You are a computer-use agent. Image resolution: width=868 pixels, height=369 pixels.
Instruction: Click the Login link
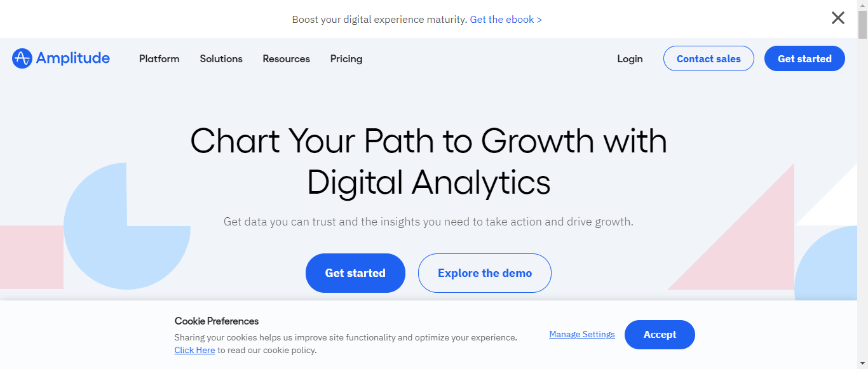pos(630,58)
